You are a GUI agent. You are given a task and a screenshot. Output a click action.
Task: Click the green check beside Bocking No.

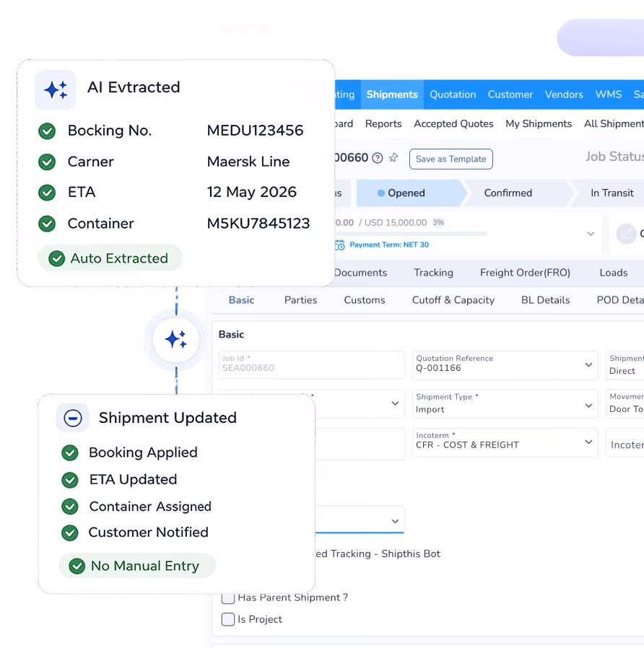(47, 131)
